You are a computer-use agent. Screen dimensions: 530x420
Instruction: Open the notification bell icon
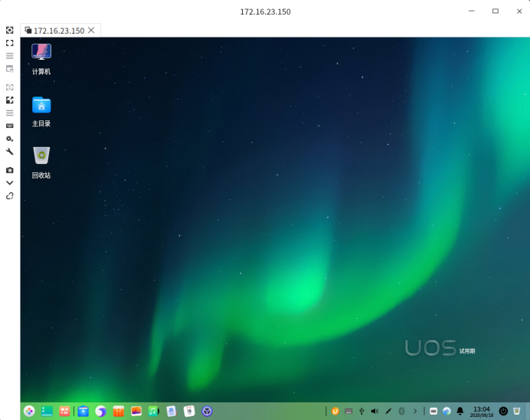click(x=460, y=412)
